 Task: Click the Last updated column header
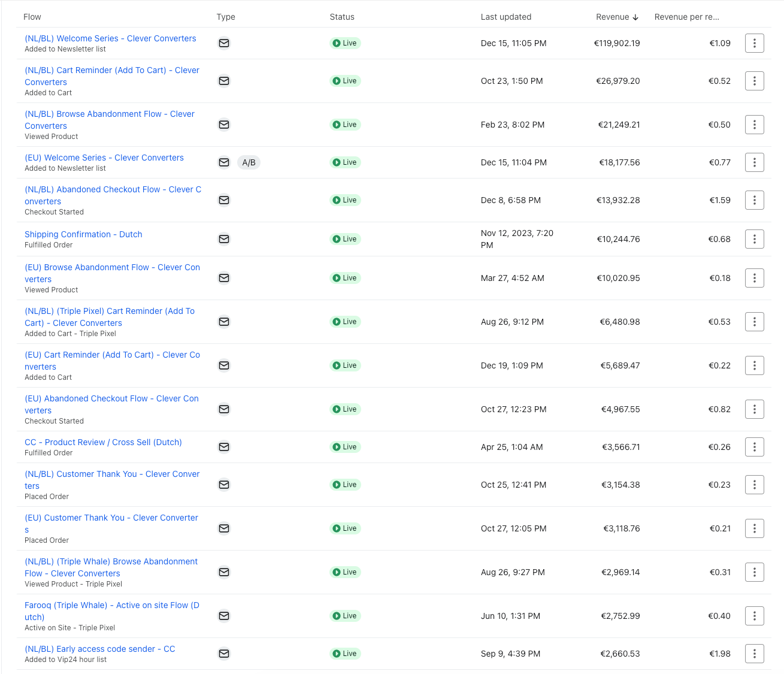(506, 17)
